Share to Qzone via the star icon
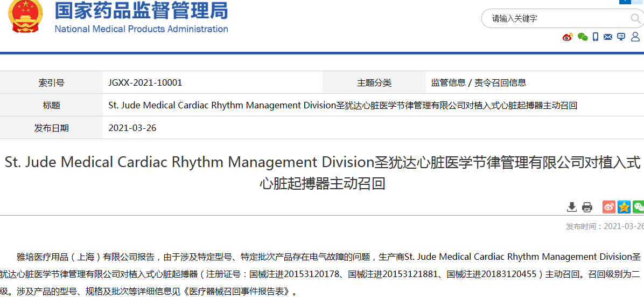 click(624, 207)
